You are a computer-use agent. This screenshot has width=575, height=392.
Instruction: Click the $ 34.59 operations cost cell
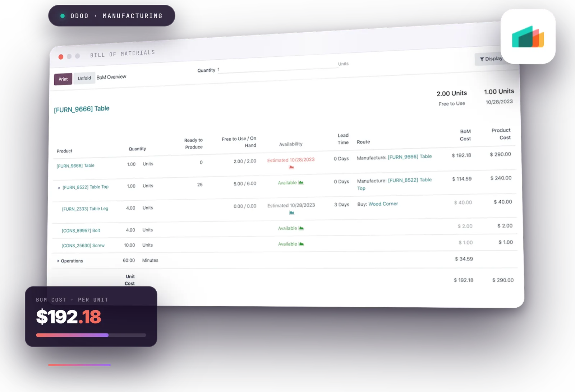pos(464,259)
